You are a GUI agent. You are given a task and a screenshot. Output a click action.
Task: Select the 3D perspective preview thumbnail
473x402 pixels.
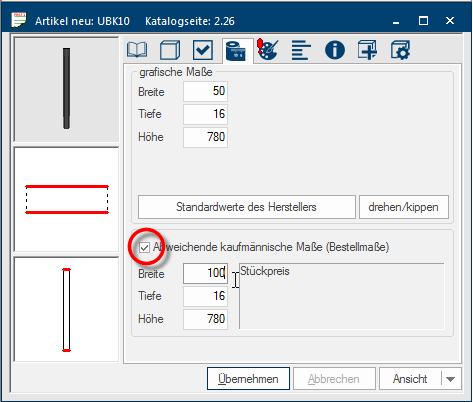[x=66, y=89]
